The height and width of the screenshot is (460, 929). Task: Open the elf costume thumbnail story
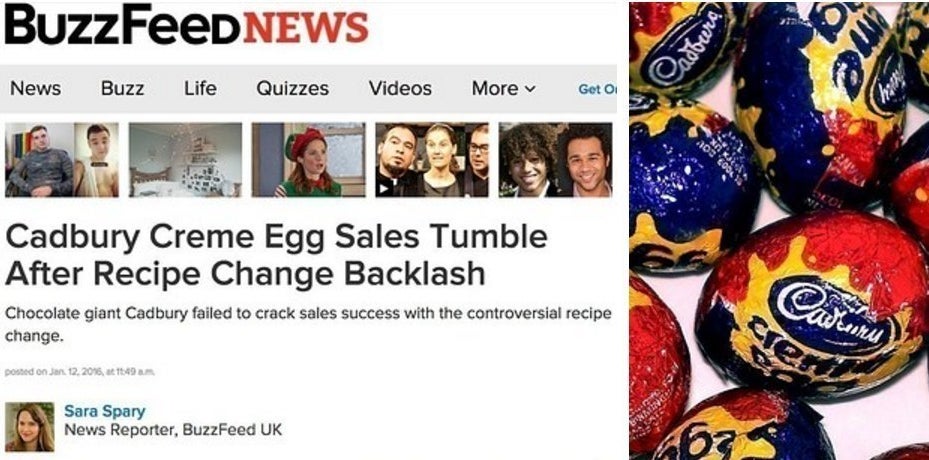308,160
